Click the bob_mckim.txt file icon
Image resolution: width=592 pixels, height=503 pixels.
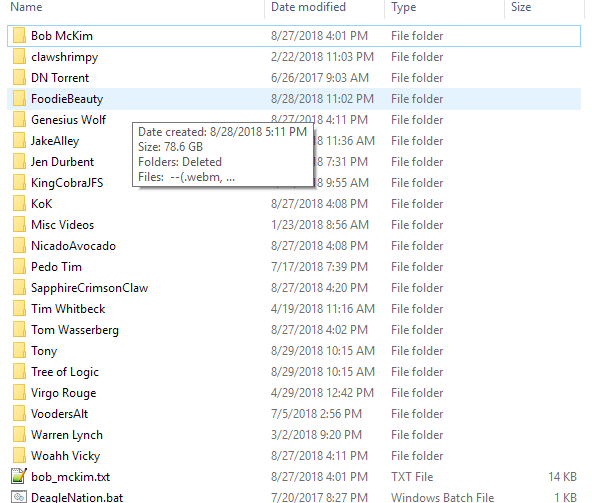(19, 477)
